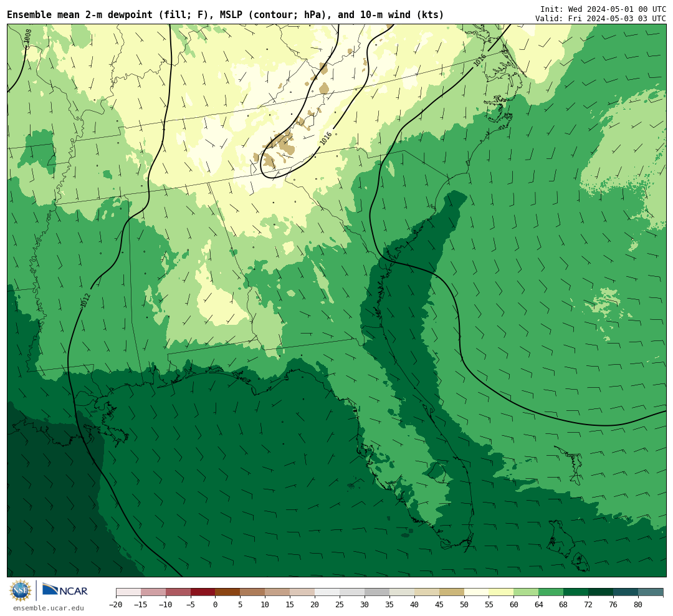Pick the beige swatch between 40 and 45
Viewport: 673px width, 616px height.
(427, 592)
